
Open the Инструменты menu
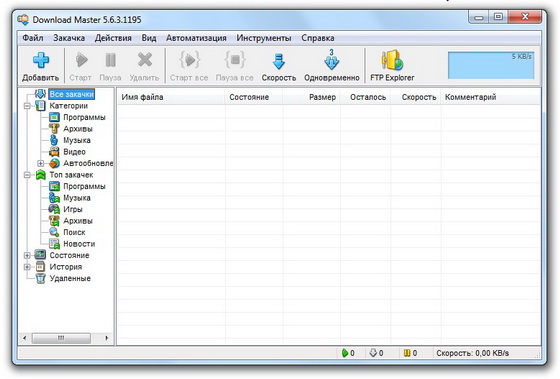coord(264,38)
